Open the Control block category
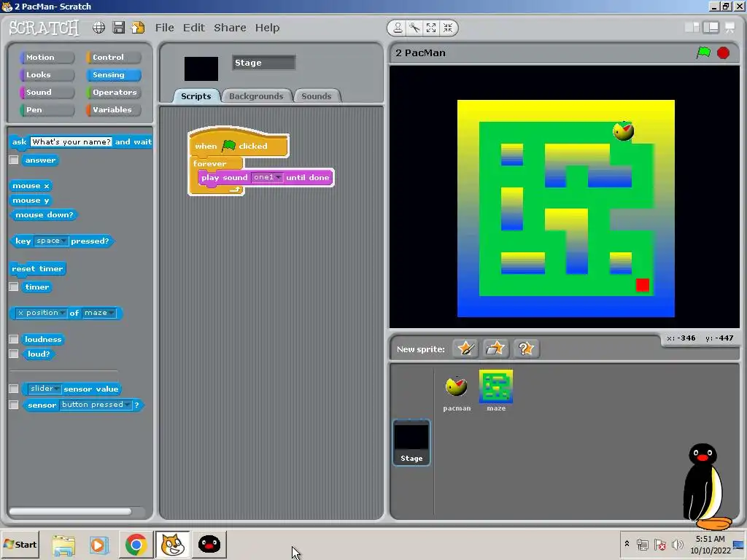Viewport: 747px width, 560px height. point(113,57)
